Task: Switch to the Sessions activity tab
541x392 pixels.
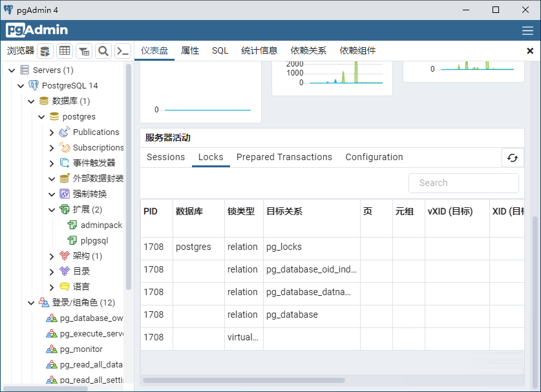Action: pos(166,157)
